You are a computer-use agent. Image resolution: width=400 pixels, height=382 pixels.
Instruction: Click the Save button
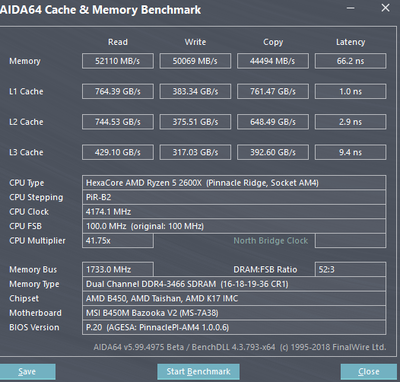[x=27, y=371]
